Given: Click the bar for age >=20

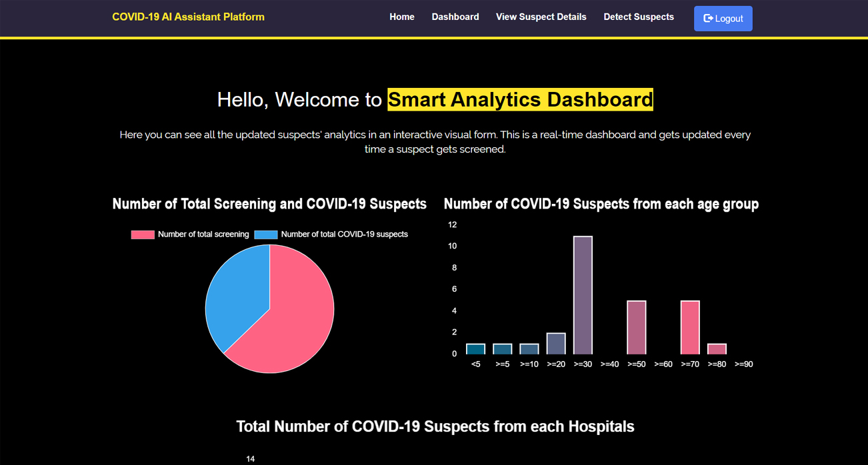Looking at the screenshot, I should click(x=556, y=343).
